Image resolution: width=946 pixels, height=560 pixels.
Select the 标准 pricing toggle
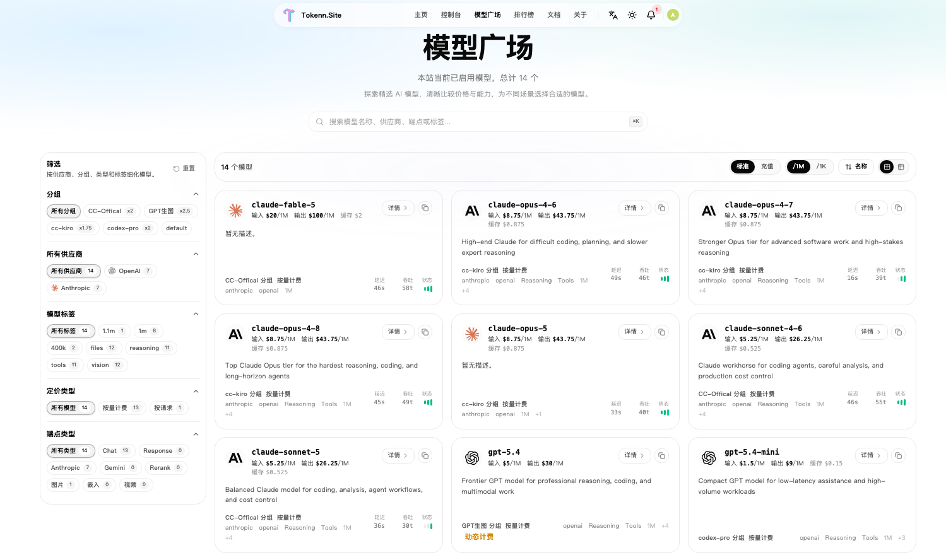coord(743,166)
